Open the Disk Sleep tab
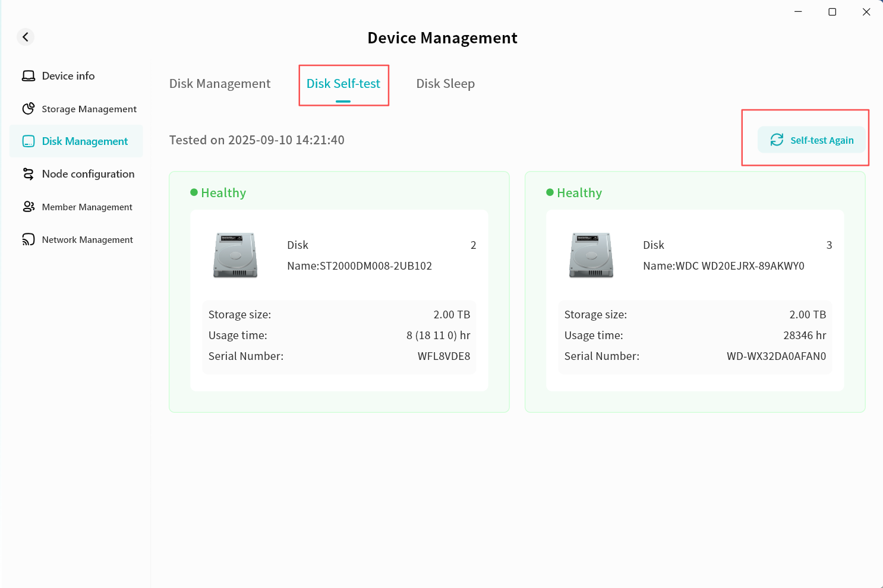This screenshot has height=588, width=883. pyautogui.click(x=445, y=84)
